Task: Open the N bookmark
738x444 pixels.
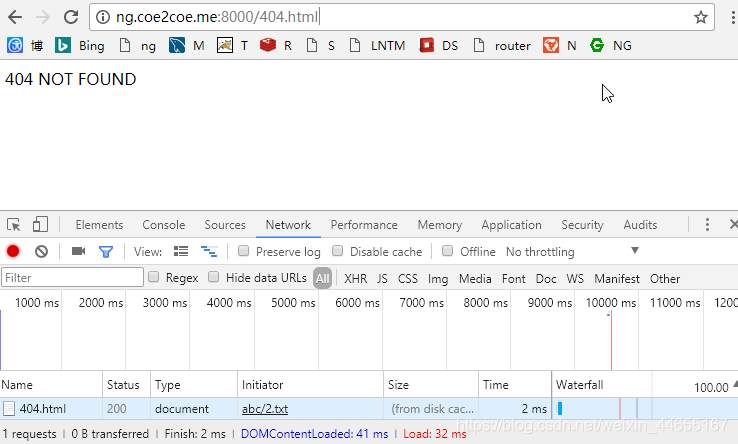Action: (560, 46)
